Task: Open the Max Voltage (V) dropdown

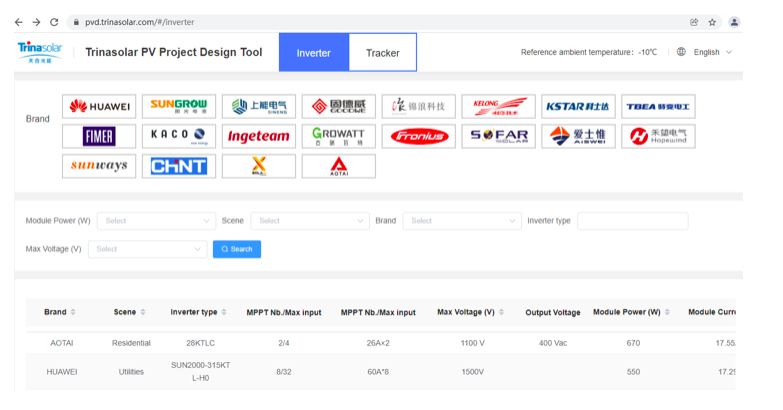Action: pos(147,249)
